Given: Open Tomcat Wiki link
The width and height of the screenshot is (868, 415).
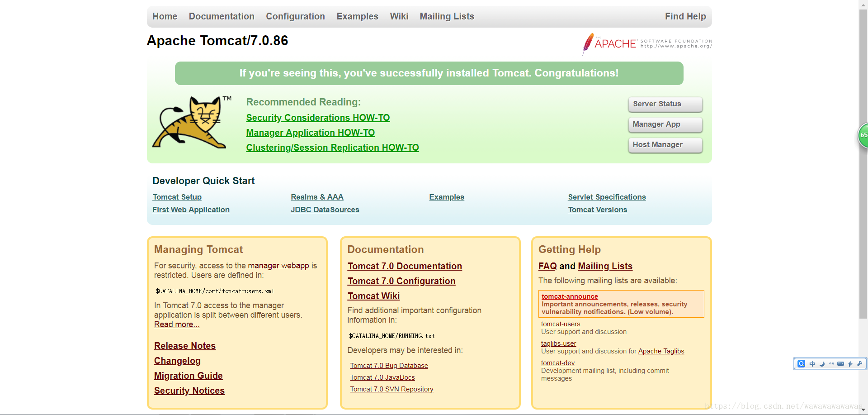Looking at the screenshot, I should 373,296.
